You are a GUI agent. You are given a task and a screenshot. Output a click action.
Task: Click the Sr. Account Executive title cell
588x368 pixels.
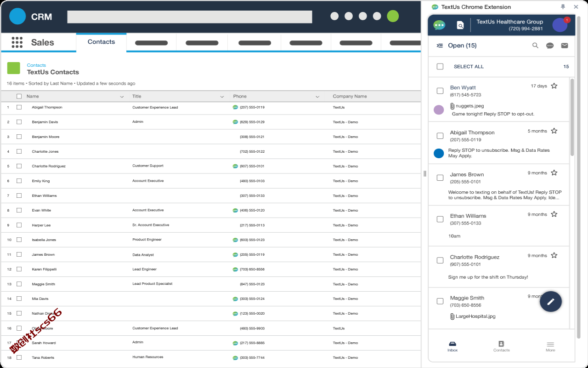(x=151, y=225)
